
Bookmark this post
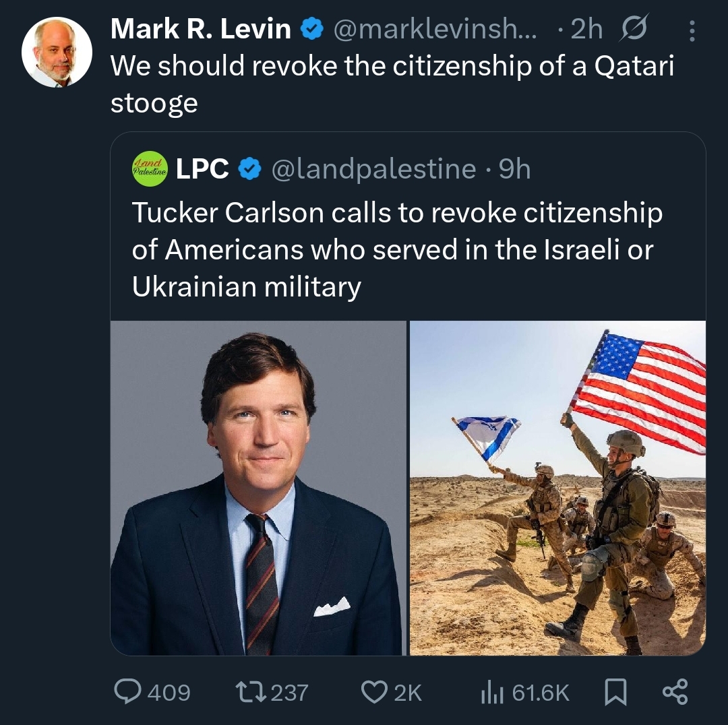(x=615, y=692)
